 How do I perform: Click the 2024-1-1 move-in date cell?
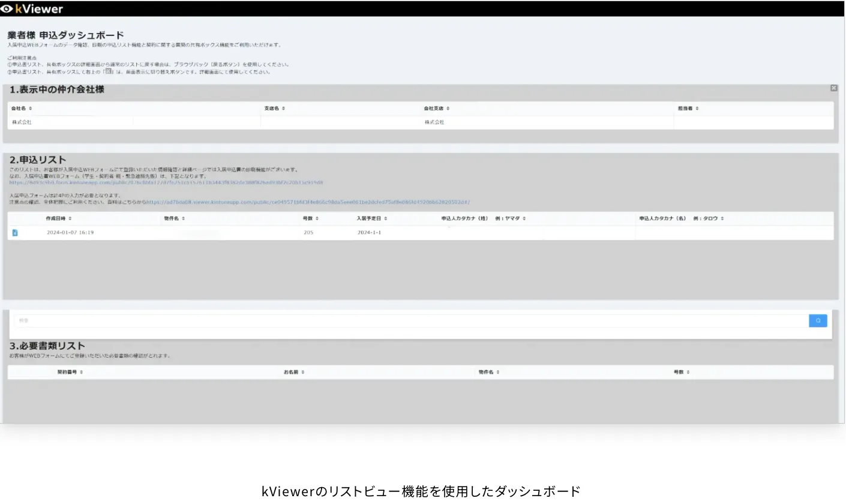(x=369, y=233)
